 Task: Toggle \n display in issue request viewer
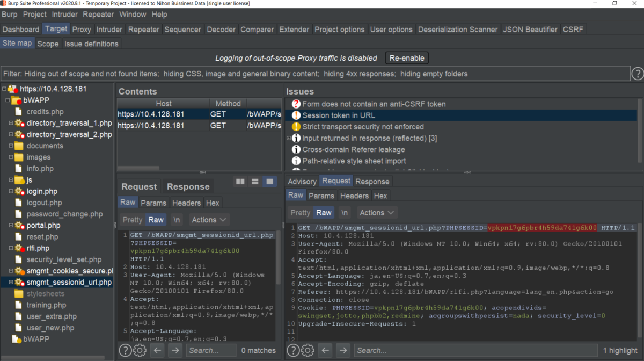pos(345,213)
